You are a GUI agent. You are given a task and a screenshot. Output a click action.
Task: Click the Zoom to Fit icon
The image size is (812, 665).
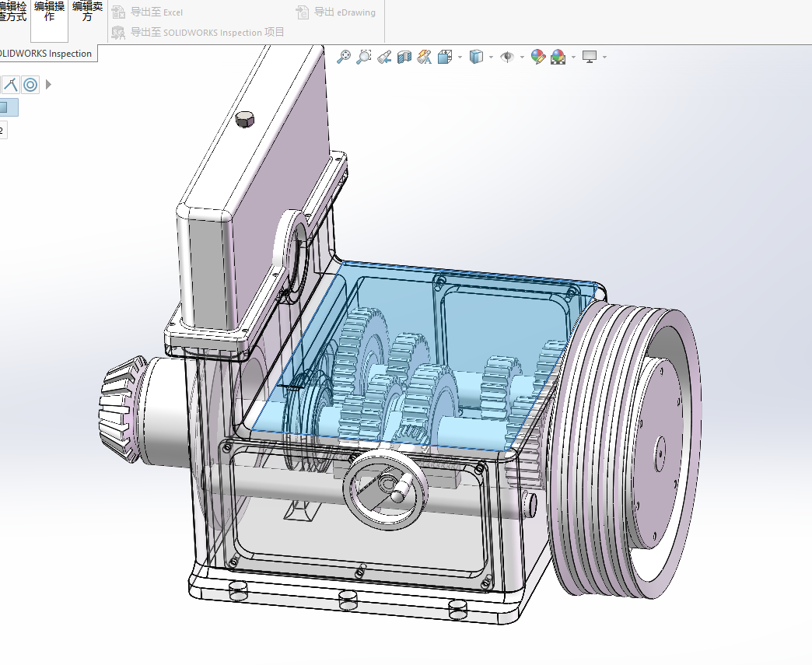point(343,57)
